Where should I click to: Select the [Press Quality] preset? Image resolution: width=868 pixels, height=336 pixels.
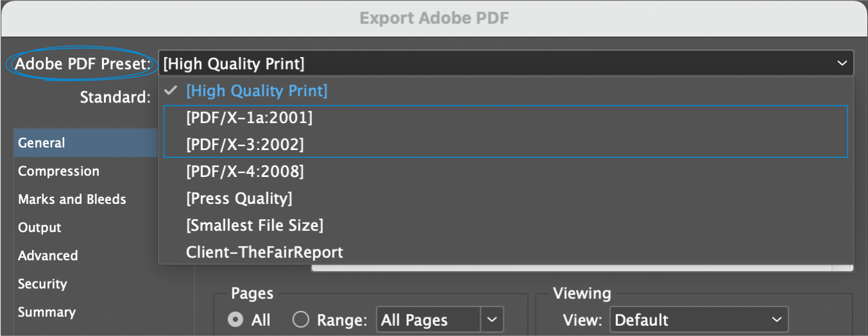click(239, 199)
